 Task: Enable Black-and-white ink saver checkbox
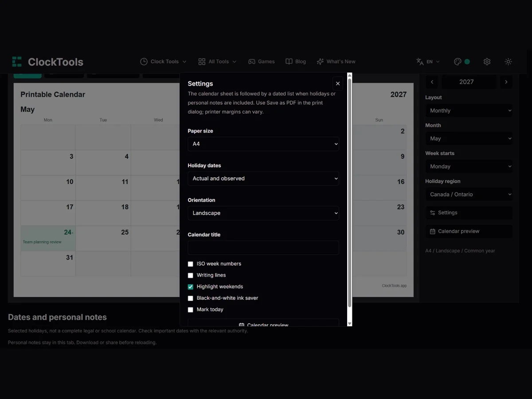[x=191, y=298]
